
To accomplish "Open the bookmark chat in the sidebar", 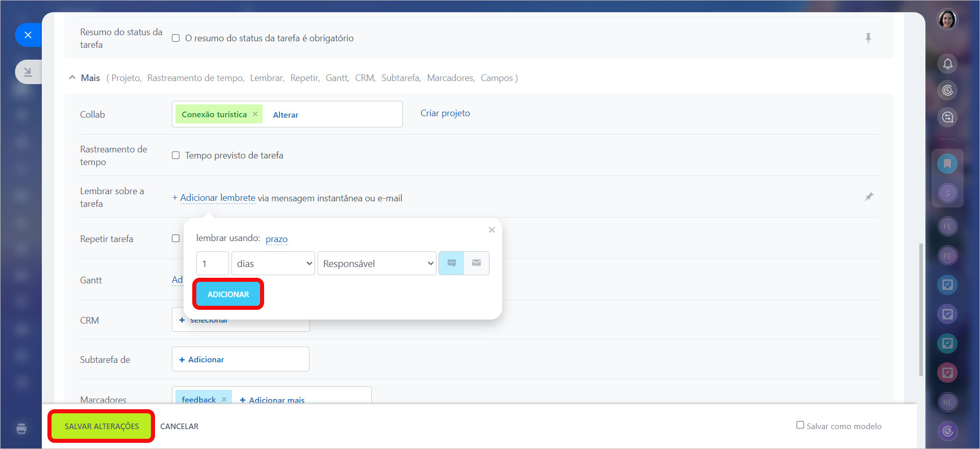I will tap(947, 164).
